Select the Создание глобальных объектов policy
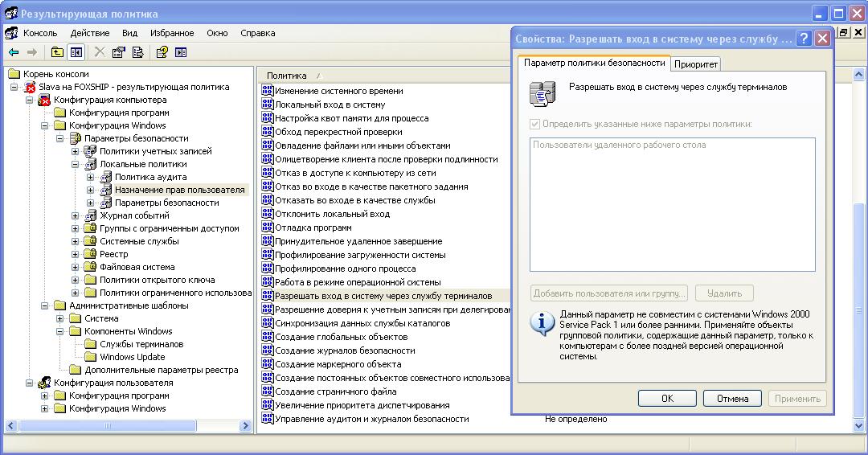This screenshot has height=455, width=868. 341,337
